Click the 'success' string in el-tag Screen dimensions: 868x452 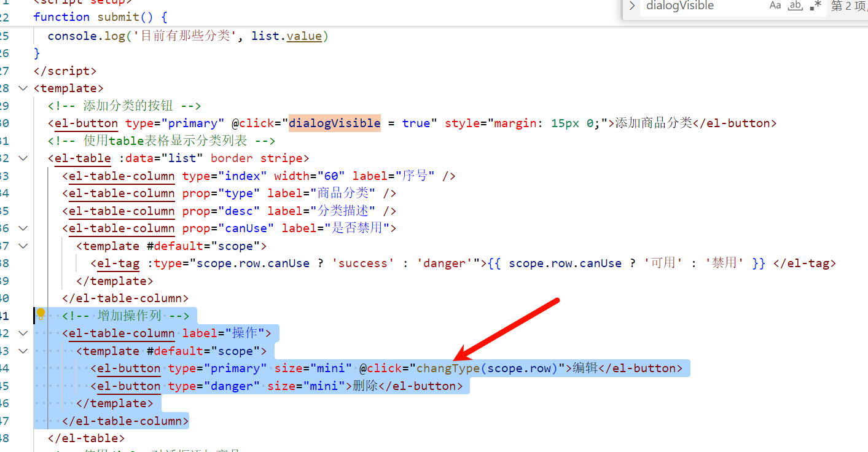tap(363, 263)
